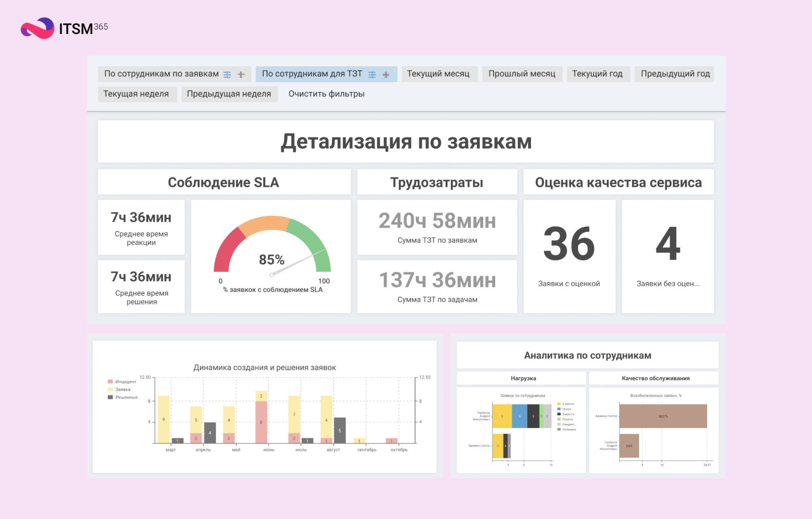Image resolution: width=812 pixels, height=519 pixels.
Task: Open filter settings for 'По сотрудникам для ТЗТ'
Action: click(372, 74)
